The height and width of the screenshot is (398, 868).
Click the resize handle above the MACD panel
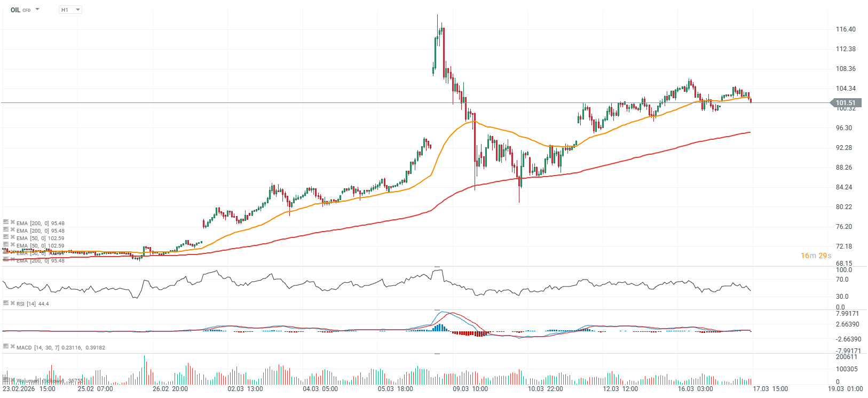[437, 310]
